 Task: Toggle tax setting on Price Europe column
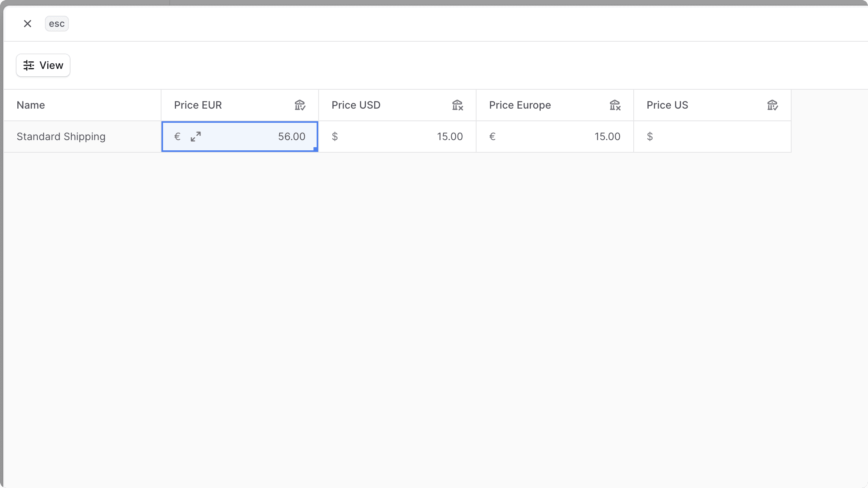pyautogui.click(x=615, y=105)
